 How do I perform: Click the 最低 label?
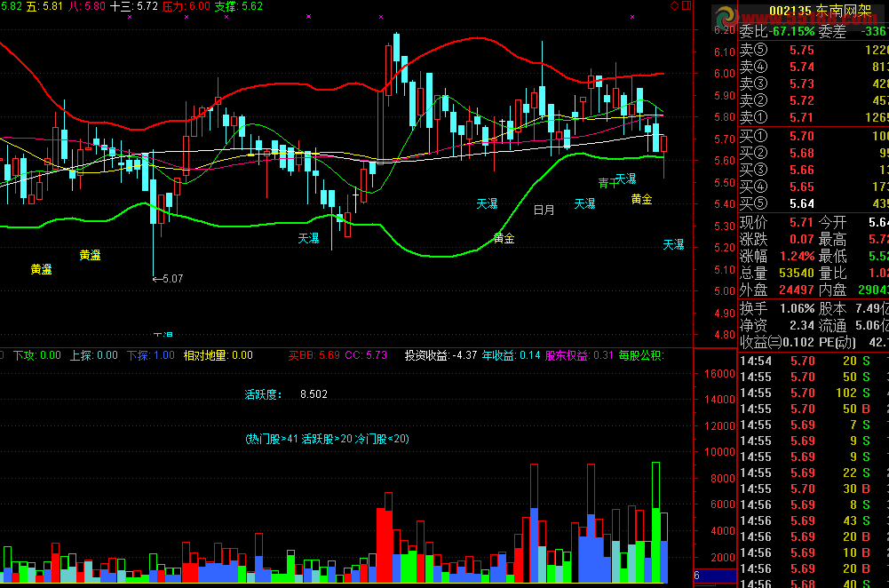pos(832,257)
